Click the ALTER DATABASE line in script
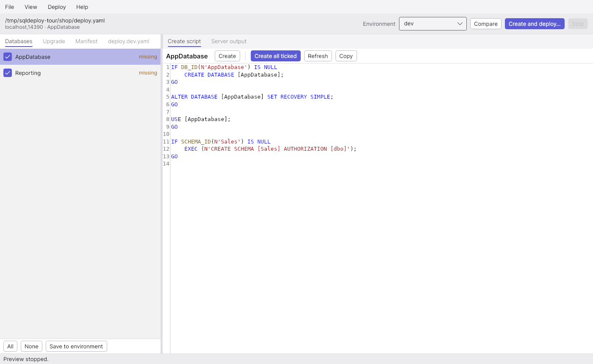The image size is (593, 364). pyautogui.click(x=252, y=97)
